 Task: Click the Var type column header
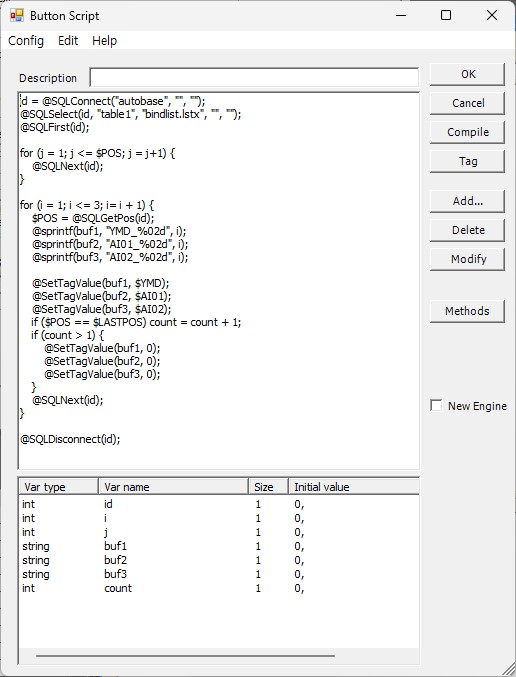tap(59, 487)
